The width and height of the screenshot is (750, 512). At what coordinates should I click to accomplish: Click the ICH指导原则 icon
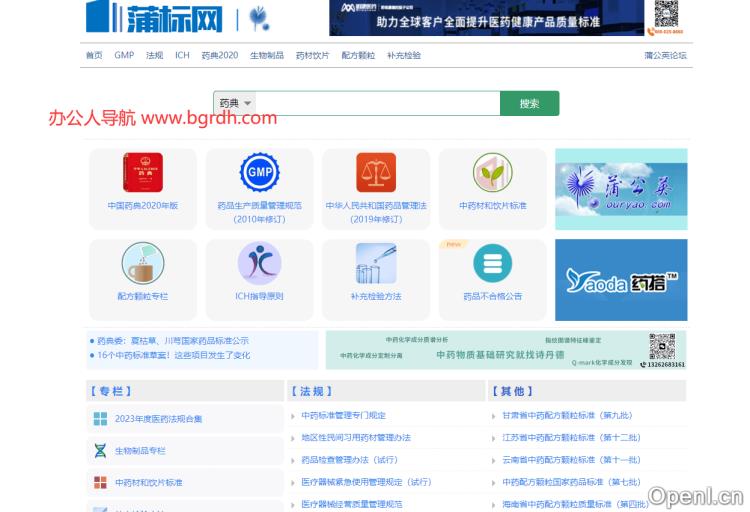(259, 264)
